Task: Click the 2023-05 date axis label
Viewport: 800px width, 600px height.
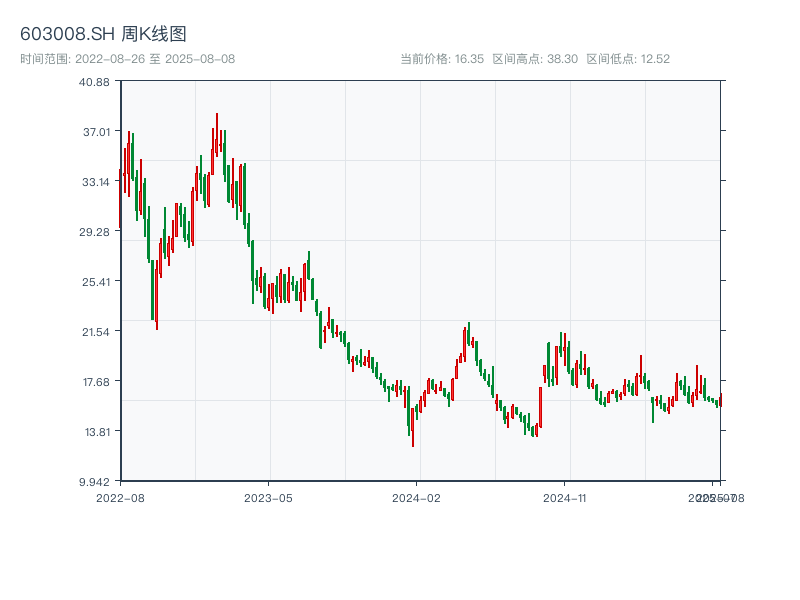Action: pyautogui.click(x=268, y=497)
